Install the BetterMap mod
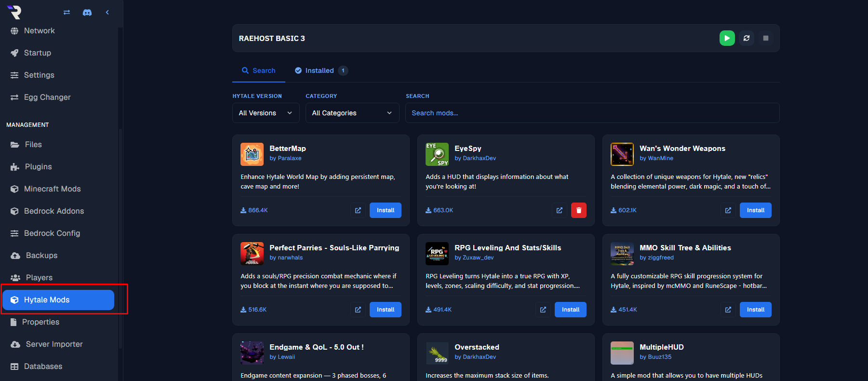The image size is (868, 381). pyautogui.click(x=386, y=210)
